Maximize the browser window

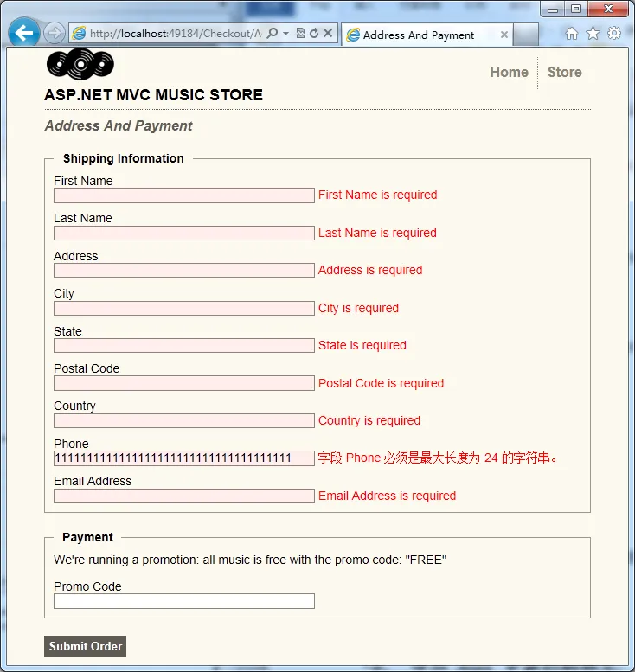click(576, 9)
